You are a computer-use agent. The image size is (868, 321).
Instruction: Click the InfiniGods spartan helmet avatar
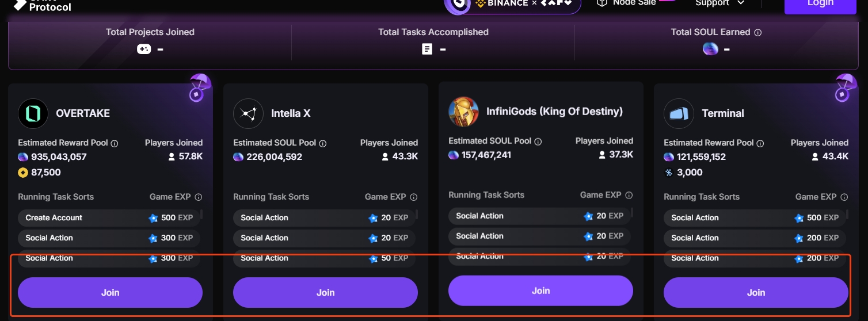(x=463, y=112)
